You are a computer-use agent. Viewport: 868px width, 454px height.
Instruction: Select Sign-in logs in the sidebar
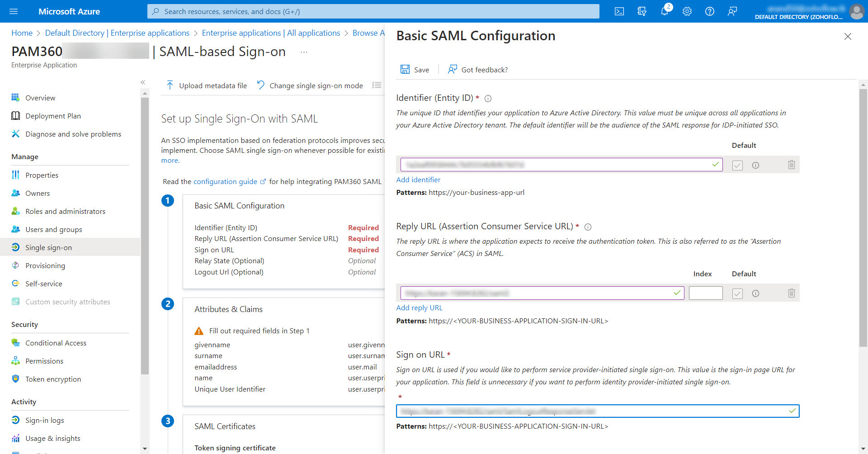click(44, 420)
